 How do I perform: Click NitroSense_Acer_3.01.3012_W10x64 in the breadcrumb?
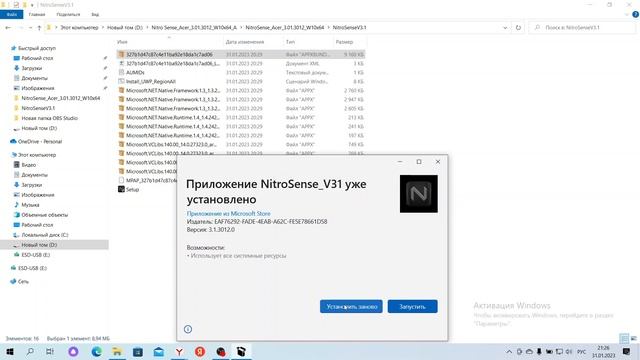point(284,28)
